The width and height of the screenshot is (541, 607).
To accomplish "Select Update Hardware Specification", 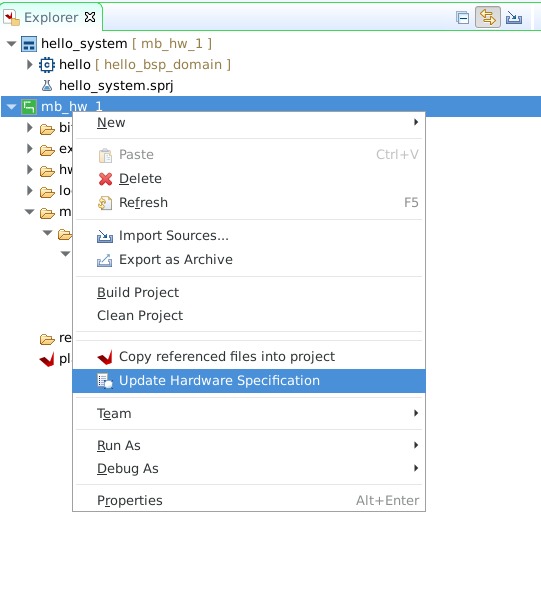I will coord(249,381).
